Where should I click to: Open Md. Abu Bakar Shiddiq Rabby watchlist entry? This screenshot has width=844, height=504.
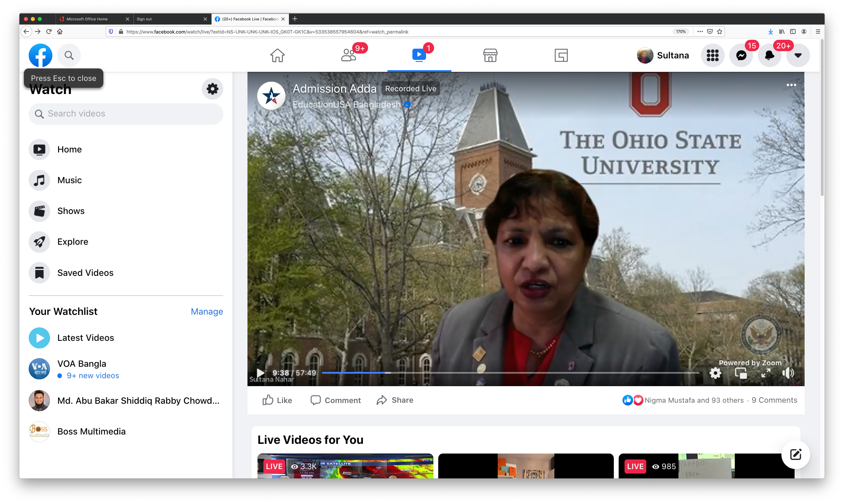coord(126,401)
